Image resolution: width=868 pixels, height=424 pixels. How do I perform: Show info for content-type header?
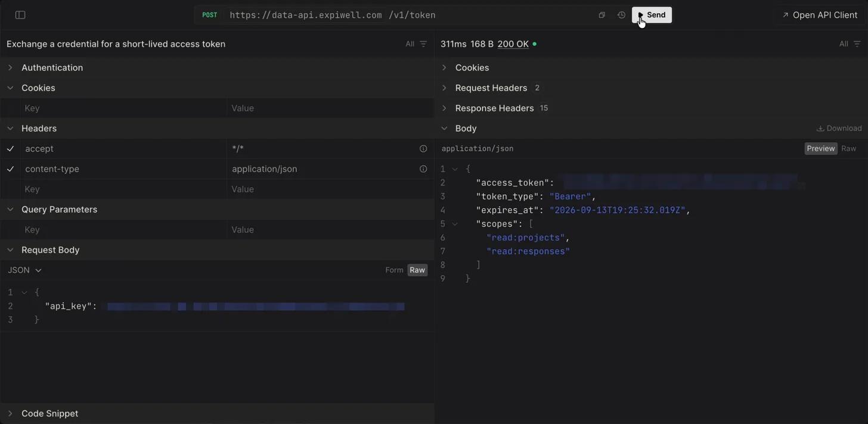pos(423,169)
